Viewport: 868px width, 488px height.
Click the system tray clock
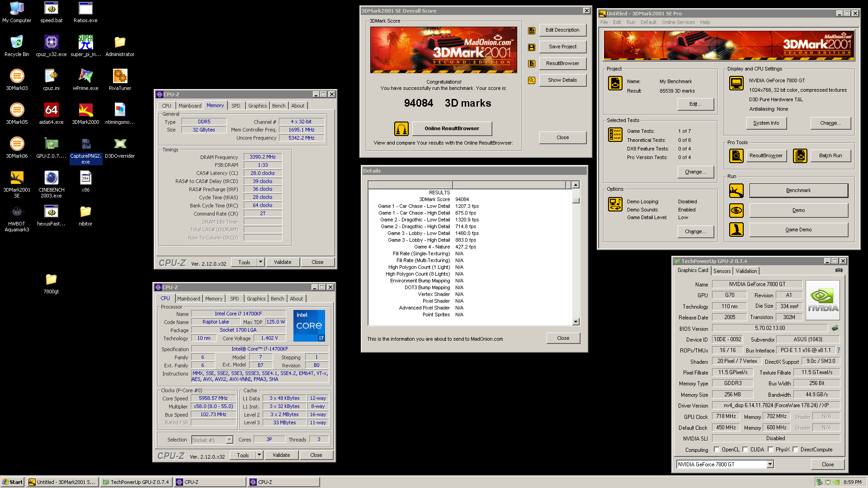coord(852,482)
